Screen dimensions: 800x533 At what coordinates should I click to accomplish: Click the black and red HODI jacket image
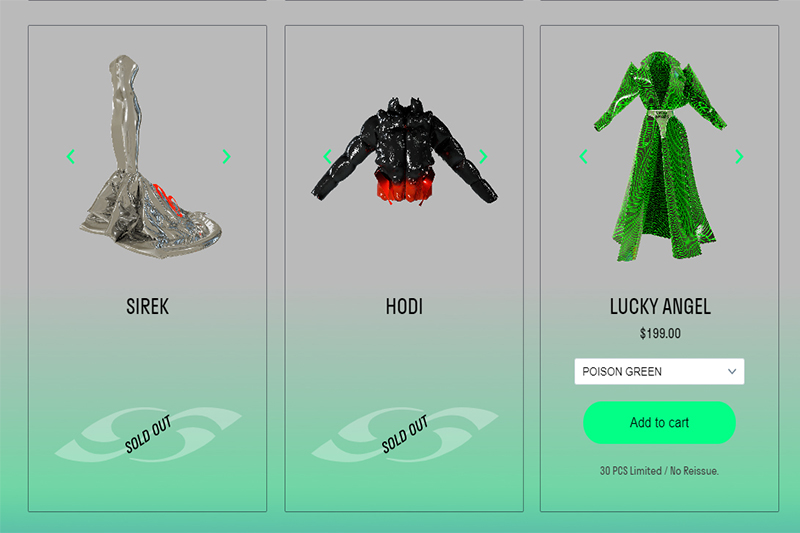click(404, 151)
